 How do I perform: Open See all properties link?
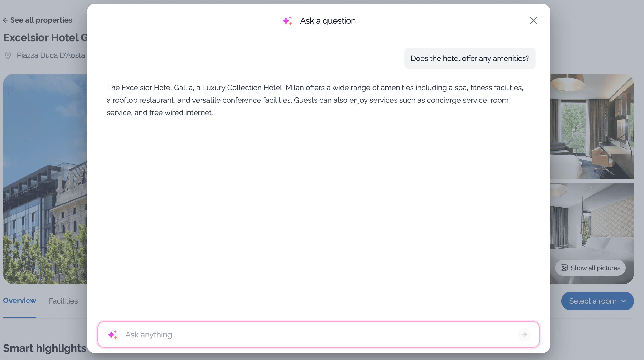[x=41, y=20]
